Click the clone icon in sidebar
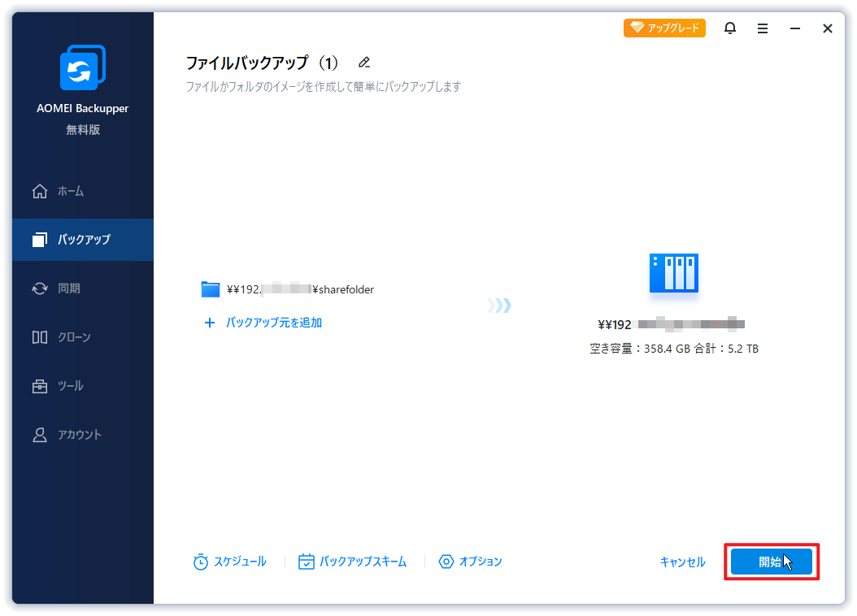The height and width of the screenshot is (616, 857). pyautogui.click(x=39, y=337)
